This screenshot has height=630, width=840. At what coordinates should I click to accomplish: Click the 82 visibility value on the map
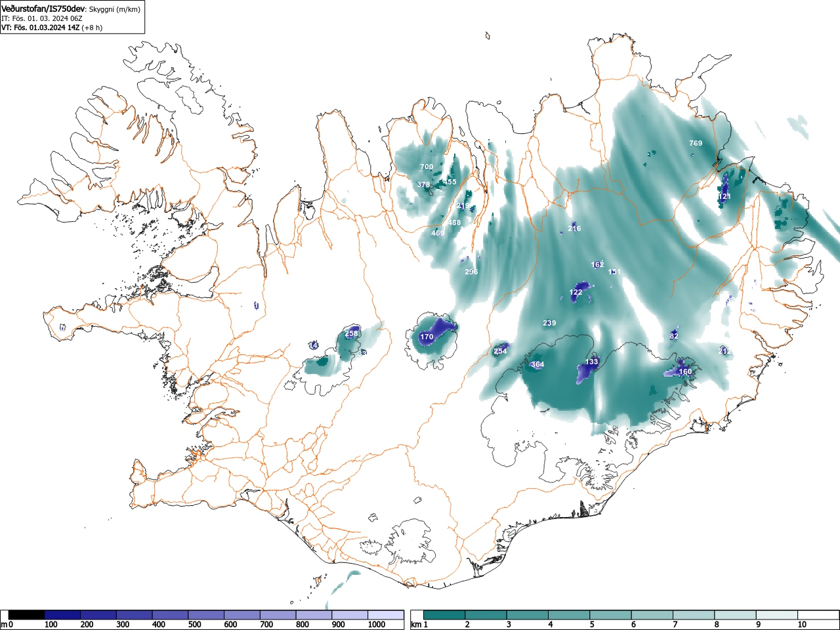click(674, 335)
